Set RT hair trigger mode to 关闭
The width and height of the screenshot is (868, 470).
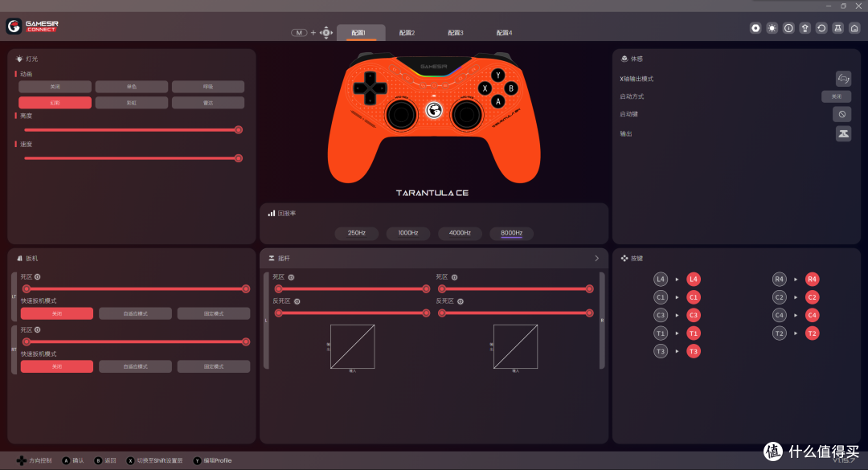(x=57, y=366)
